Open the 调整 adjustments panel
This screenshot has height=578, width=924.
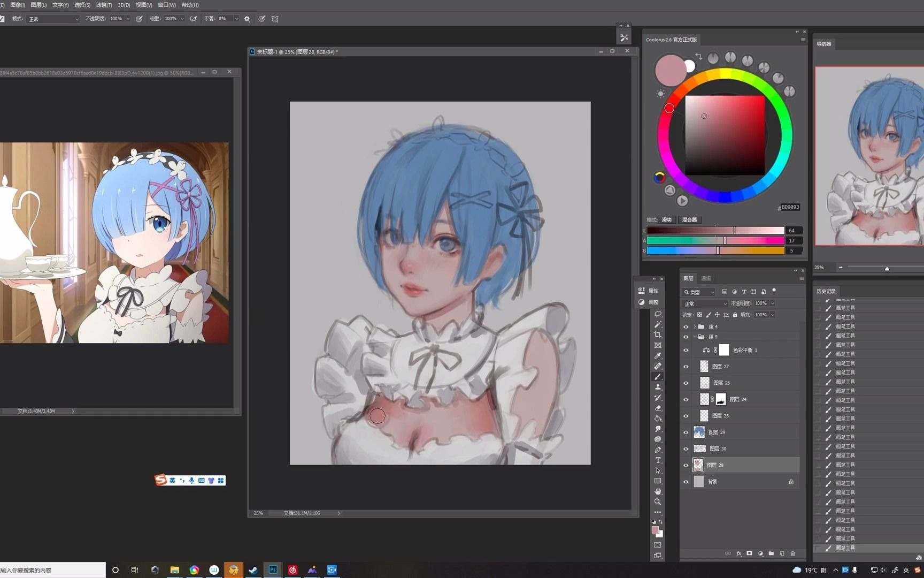point(649,302)
